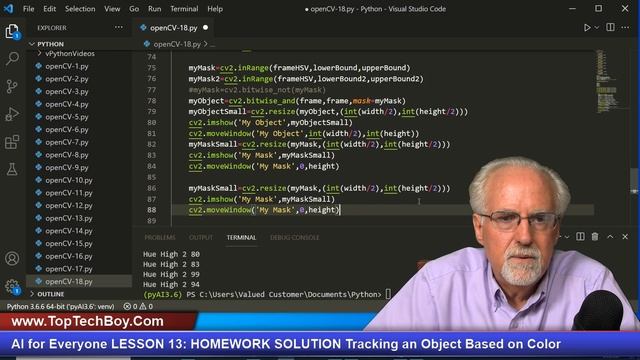Viewport: 640px width, 360px height.
Task: Select the openCV-18.py editor tab
Action: coord(173,28)
